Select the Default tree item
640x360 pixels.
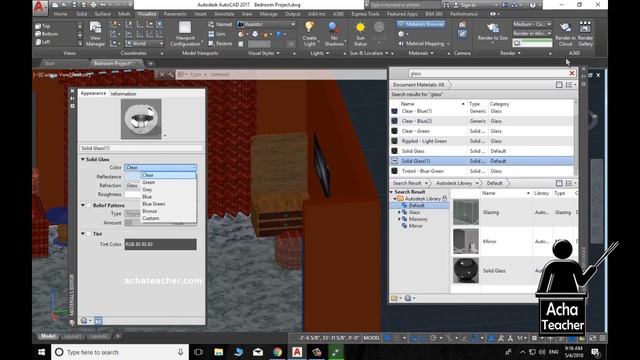416,206
